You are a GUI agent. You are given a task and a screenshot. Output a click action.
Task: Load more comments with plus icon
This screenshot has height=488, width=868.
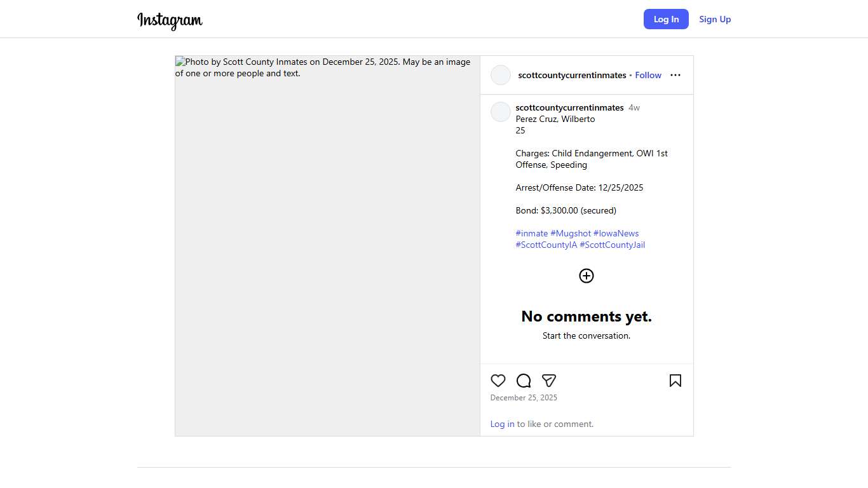586,276
